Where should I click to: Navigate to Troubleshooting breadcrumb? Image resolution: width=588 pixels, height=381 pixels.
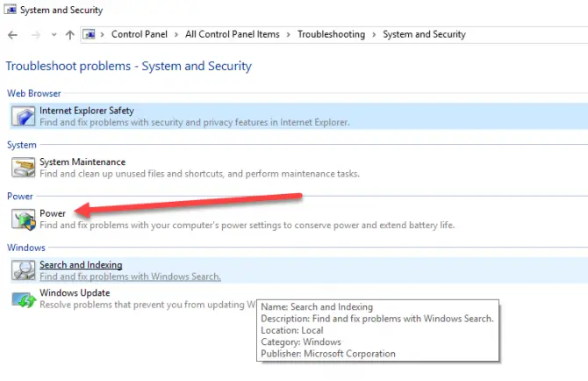tap(331, 34)
